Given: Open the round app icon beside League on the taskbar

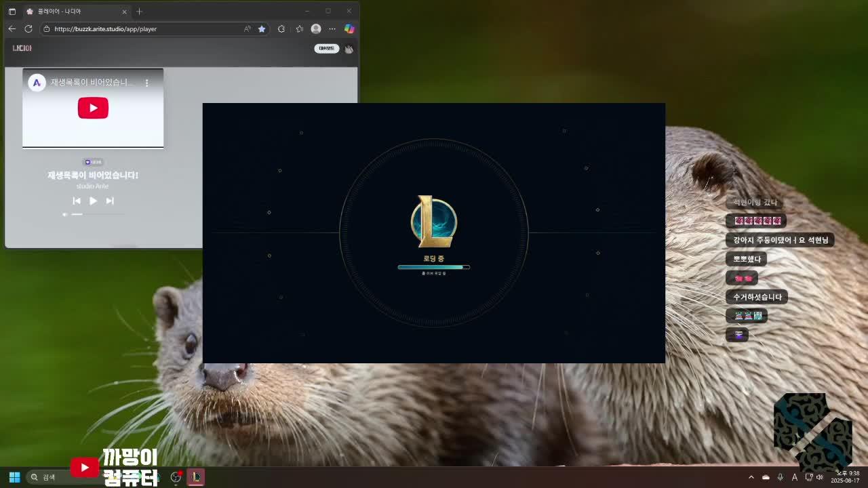Looking at the screenshot, I should 176,477.
